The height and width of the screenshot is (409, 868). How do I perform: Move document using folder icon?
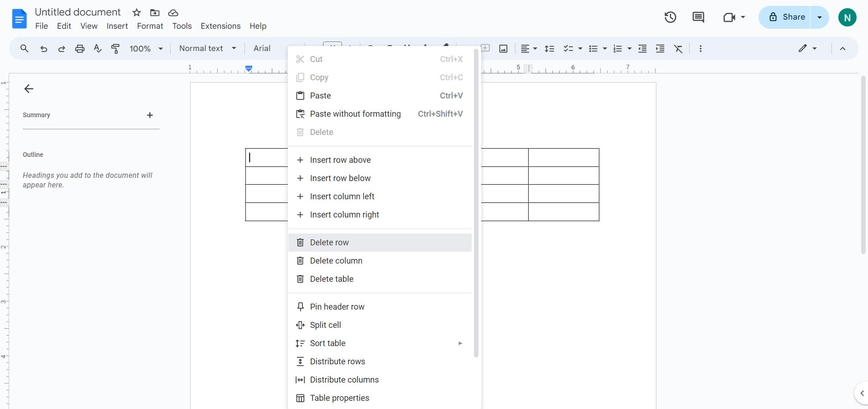coord(155,13)
